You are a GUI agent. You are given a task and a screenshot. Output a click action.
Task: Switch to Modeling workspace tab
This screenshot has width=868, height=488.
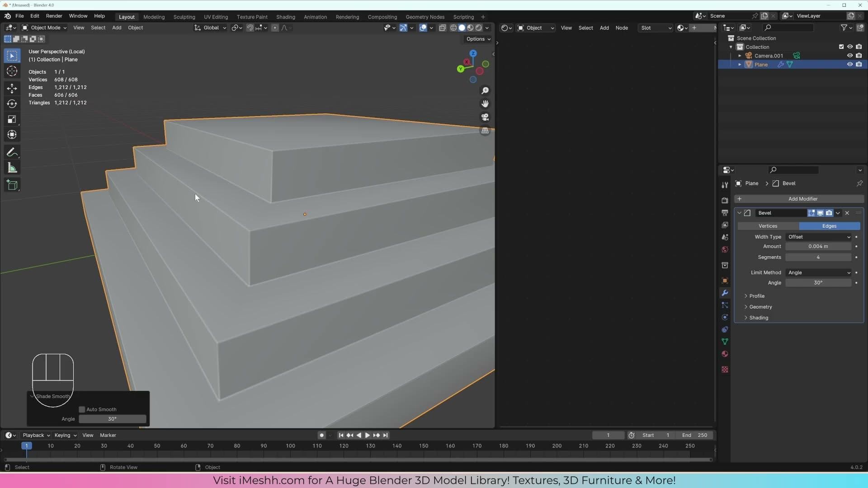pyautogui.click(x=154, y=17)
